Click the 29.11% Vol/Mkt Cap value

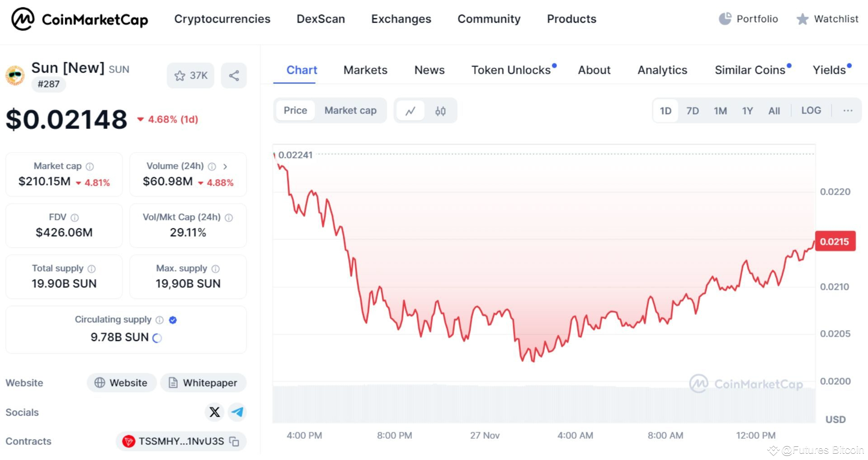(x=188, y=232)
